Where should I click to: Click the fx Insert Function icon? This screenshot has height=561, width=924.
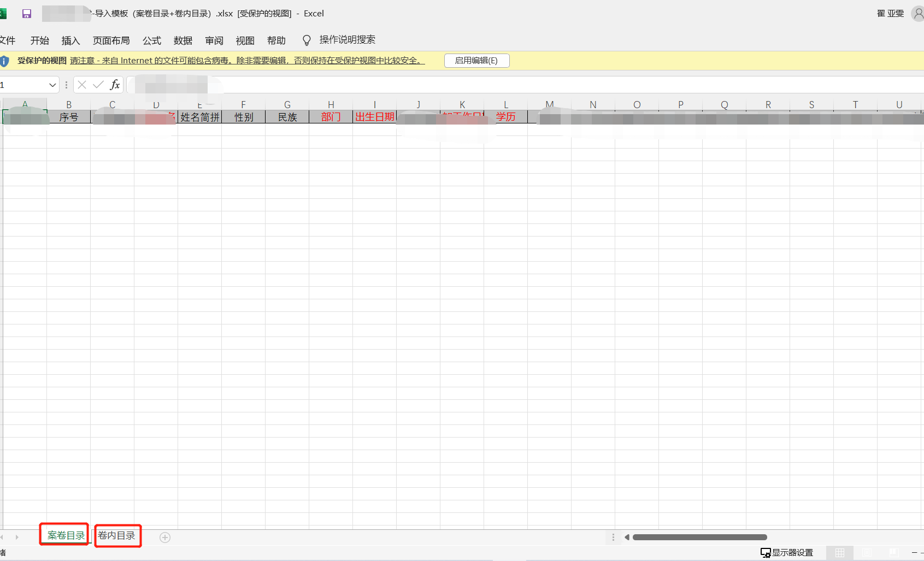click(x=115, y=85)
